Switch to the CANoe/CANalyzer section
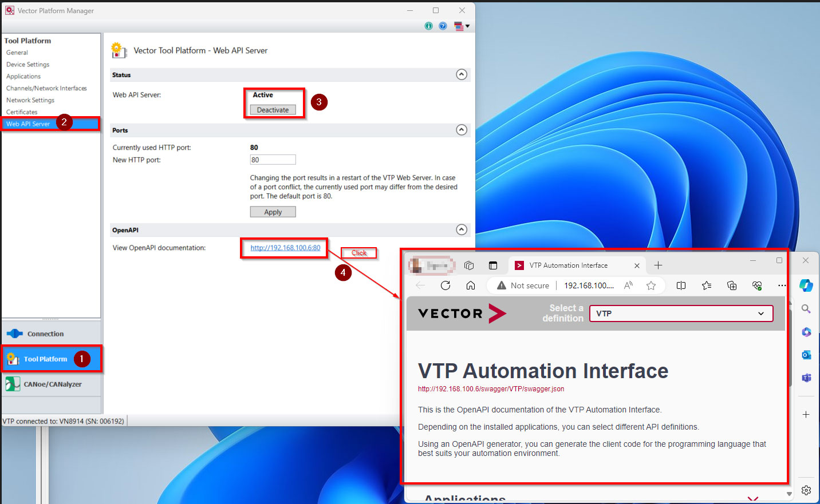The image size is (820, 504). (52, 384)
